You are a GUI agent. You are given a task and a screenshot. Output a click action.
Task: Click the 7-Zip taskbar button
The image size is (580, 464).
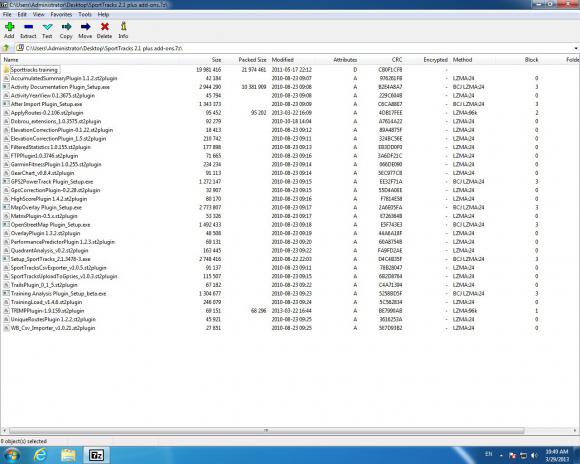(97, 455)
